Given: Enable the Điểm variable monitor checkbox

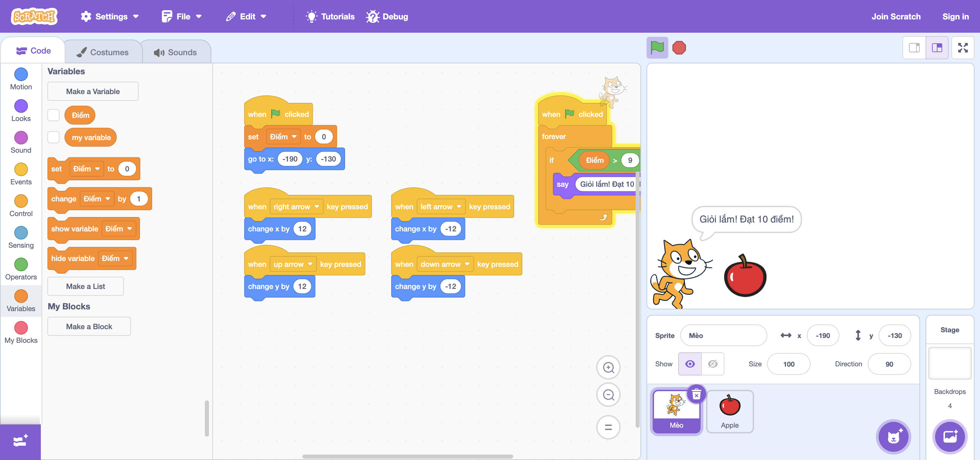Looking at the screenshot, I should [x=53, y=115].
